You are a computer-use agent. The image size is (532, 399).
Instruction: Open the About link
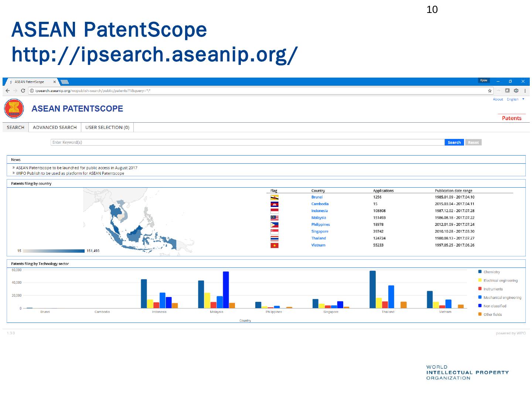[x=498, y=99]
